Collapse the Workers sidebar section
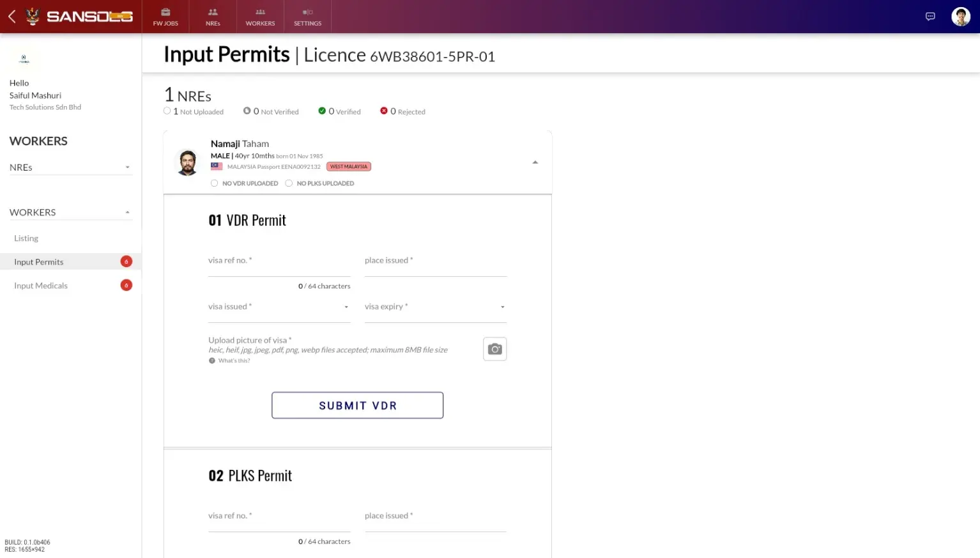This screenshot has width=980, height=558. click(71, 212)
